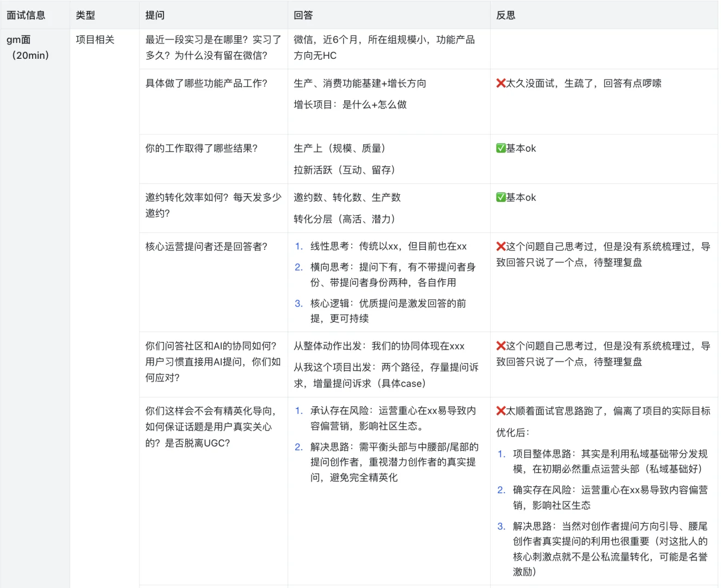The image size is (721, 588).
Task: Click the ❌ icon beside "太久没面试，生疏了"
Action: coord(500,84)
